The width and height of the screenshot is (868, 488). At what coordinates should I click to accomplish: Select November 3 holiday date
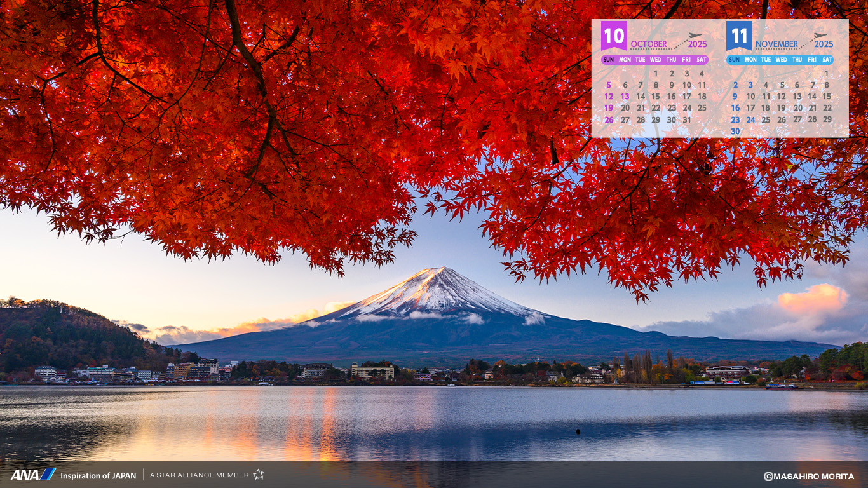[x=750, y=85]
